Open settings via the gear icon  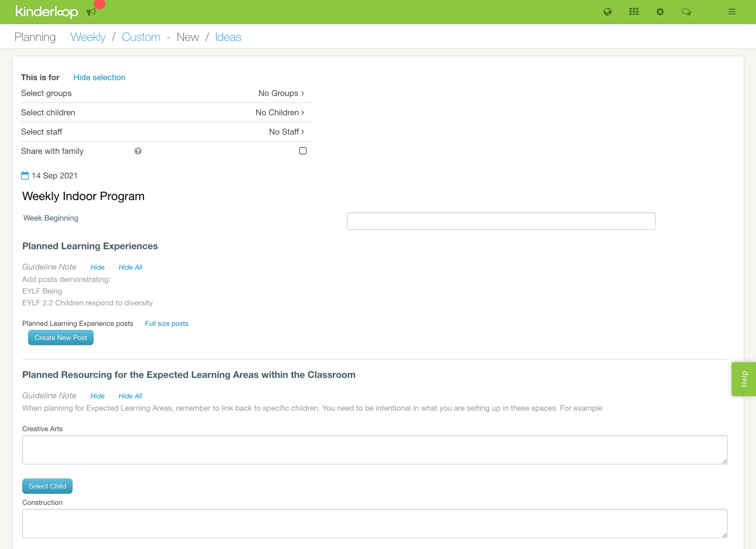660,12
